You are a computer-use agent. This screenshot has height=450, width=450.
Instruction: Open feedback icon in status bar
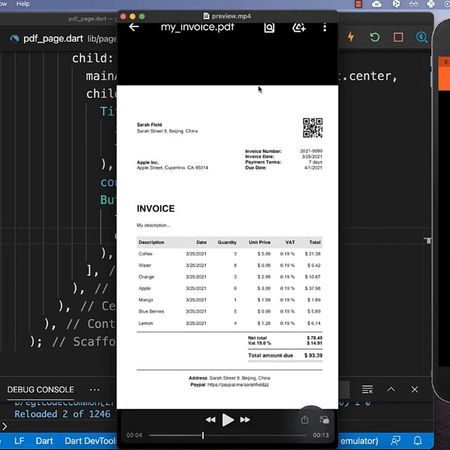coord(395,441)
